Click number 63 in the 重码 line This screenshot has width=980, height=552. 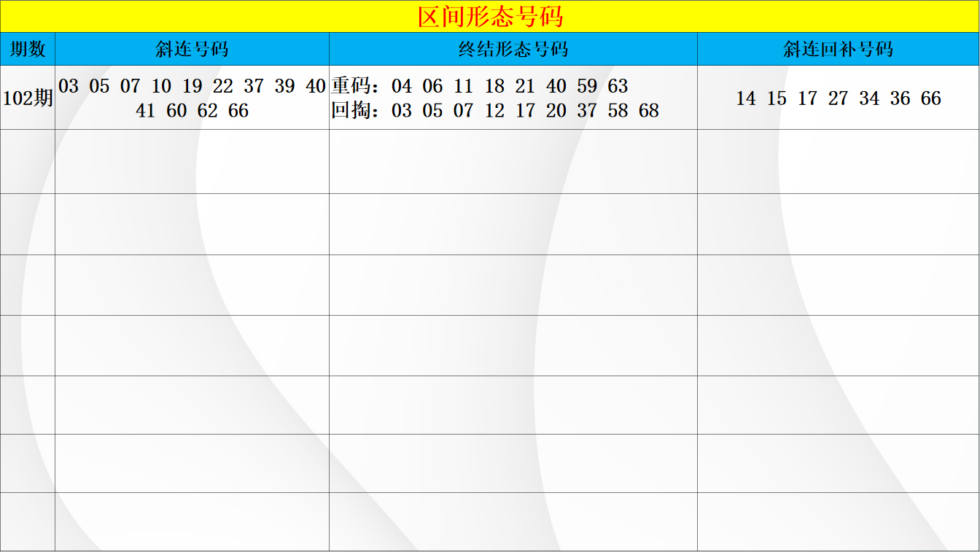[618, 86]
